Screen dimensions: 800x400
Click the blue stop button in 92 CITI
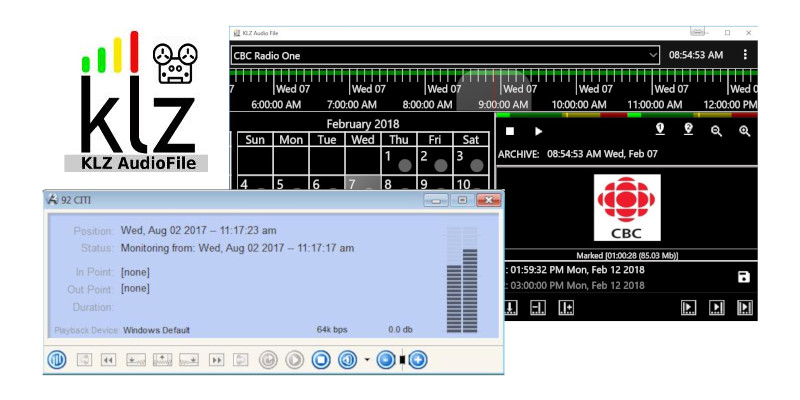tap(321, 360)
